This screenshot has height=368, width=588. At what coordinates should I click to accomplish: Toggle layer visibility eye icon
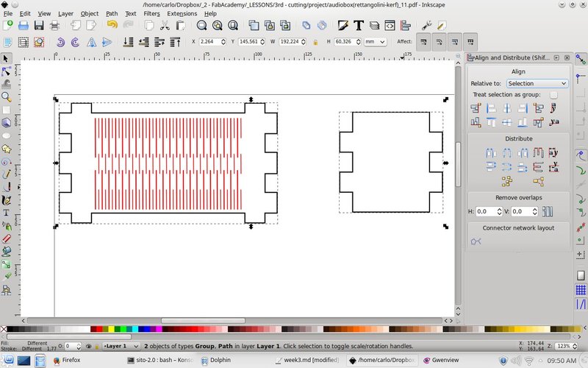[x=88, y=346]
